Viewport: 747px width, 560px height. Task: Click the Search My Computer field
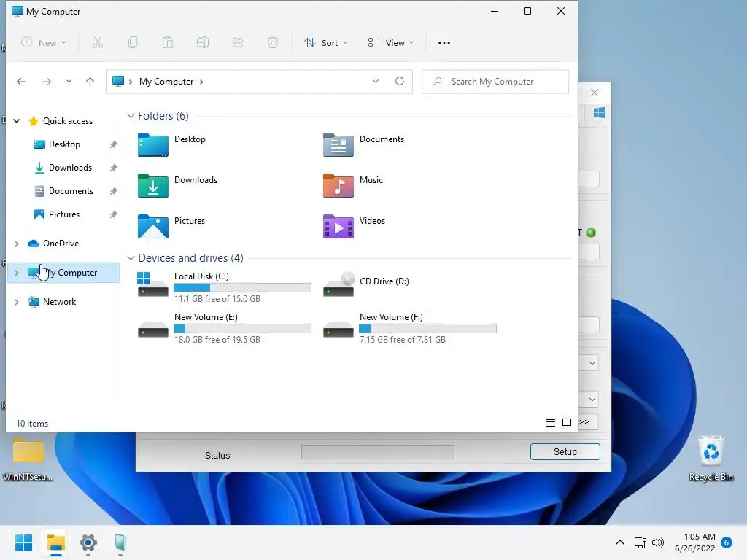(x=495, y=82)
